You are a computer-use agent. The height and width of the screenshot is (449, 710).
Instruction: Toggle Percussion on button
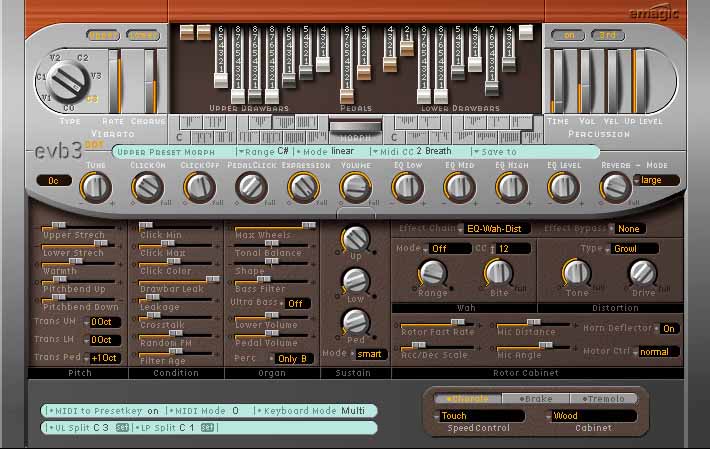click(x=568, y=35)
